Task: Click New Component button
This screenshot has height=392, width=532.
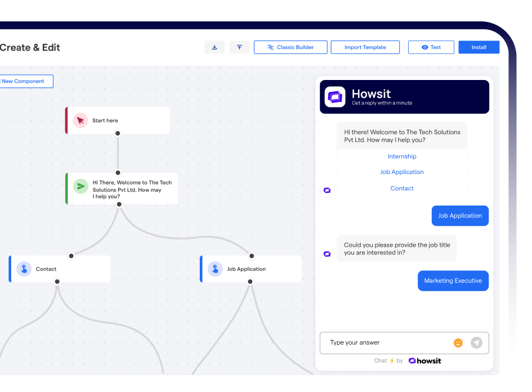Action: point(26,81)
